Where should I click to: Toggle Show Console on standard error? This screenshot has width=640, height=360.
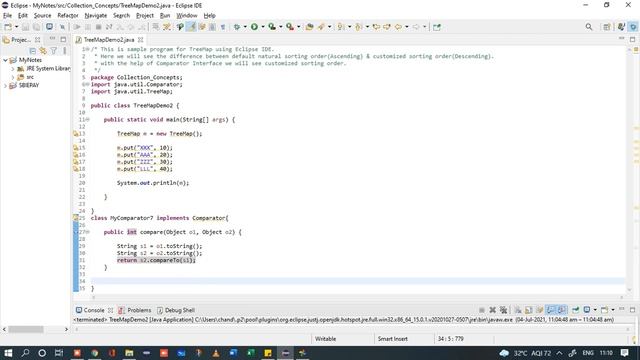coord(562,310)
